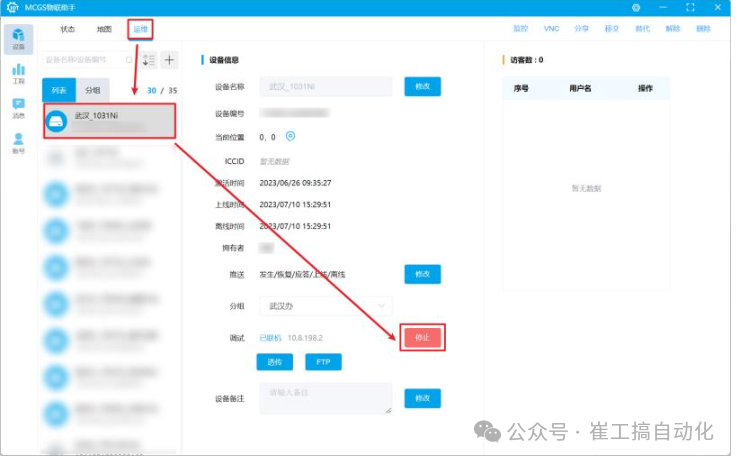This screenshot has width=737, height=461.
Task: Click the 30 / 35 device count
Action: tap(162, 90)
